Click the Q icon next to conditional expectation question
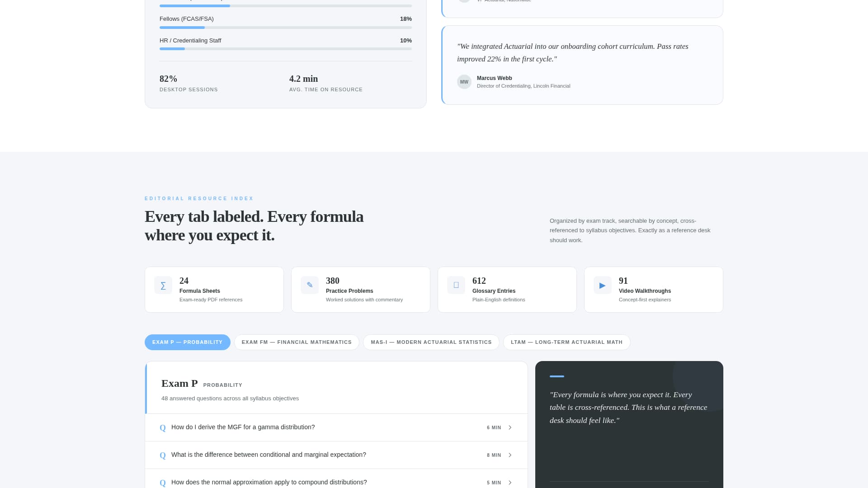The image size is (868, 488). [163, 455]
